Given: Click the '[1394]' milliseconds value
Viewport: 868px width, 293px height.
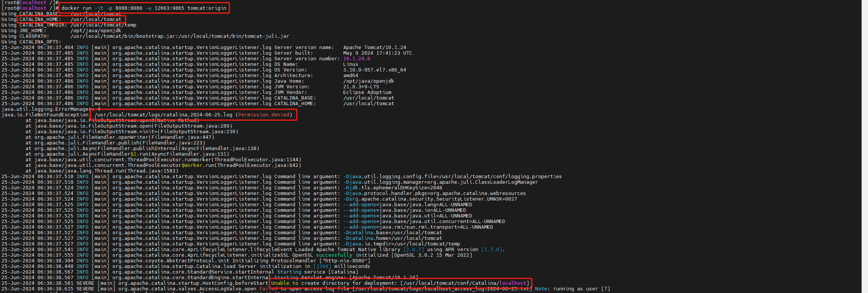Looking at the screenshot, I should click(322, 266).
